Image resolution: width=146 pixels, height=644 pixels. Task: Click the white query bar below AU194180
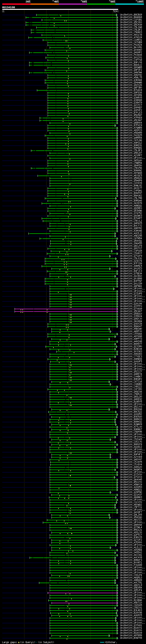[x=60, y=9]
